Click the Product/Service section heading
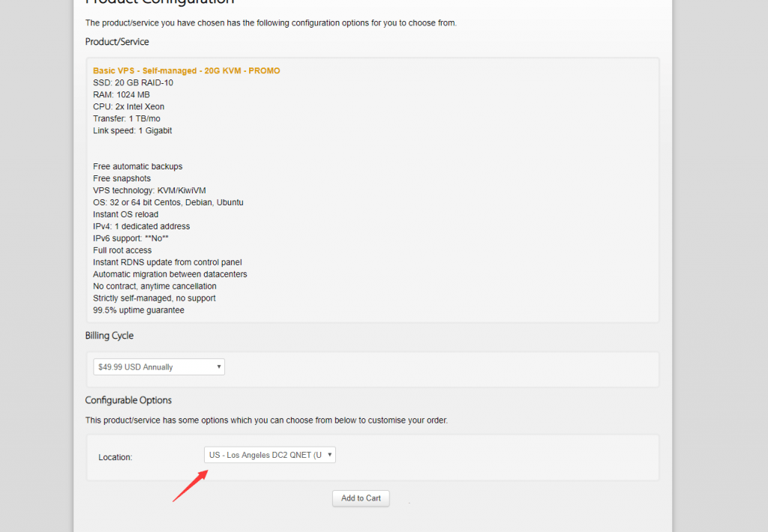The height and width of the screenshot is (532, 768). pyautogui.click(x=117, y=42)
